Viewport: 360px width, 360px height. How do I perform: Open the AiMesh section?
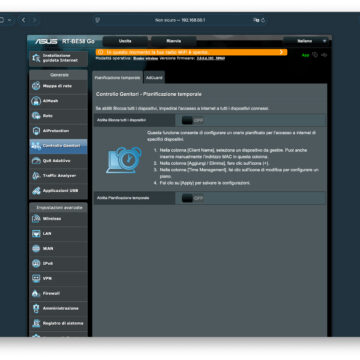tap(59, 101)
